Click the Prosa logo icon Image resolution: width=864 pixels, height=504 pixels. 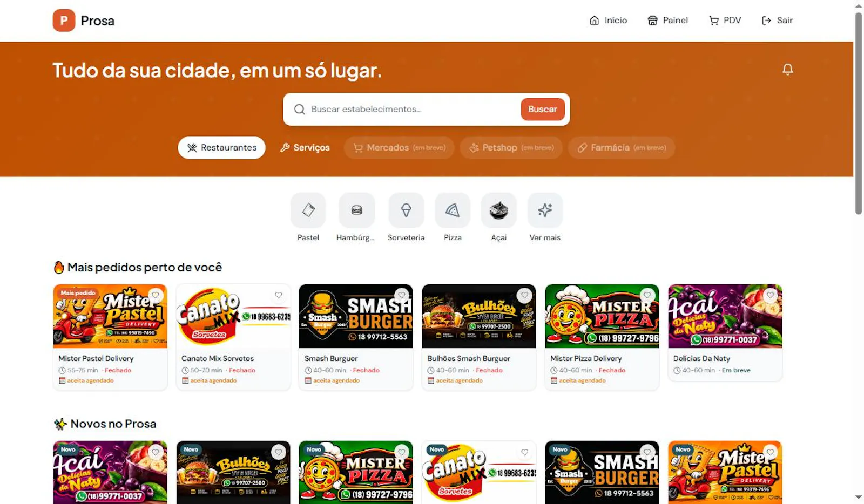click(64, 21)
